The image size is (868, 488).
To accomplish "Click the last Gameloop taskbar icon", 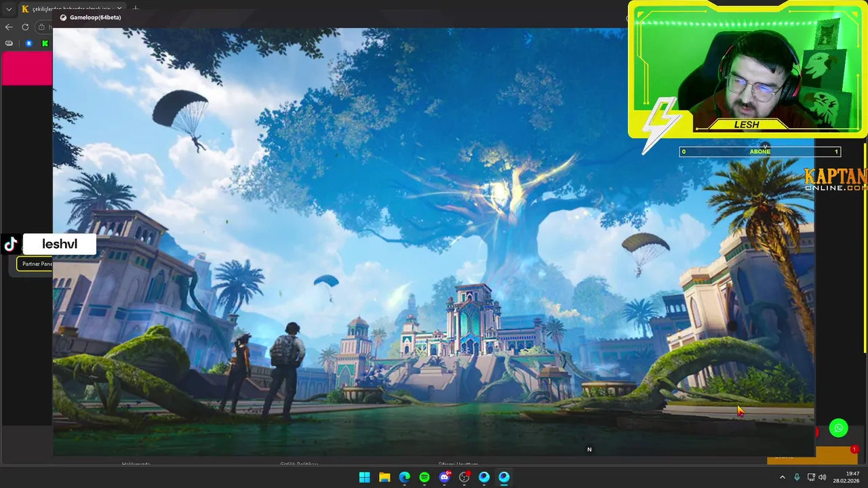I will point(504,477).
